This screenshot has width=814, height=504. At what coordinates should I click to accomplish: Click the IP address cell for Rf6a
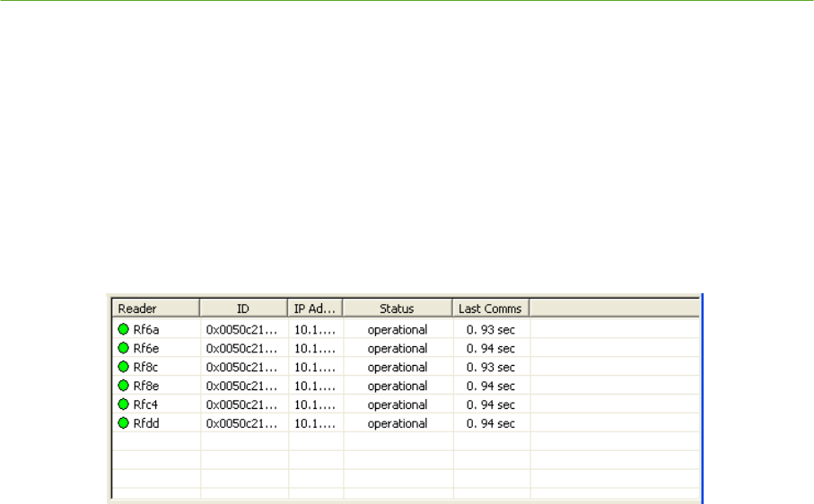coord(315,330)
